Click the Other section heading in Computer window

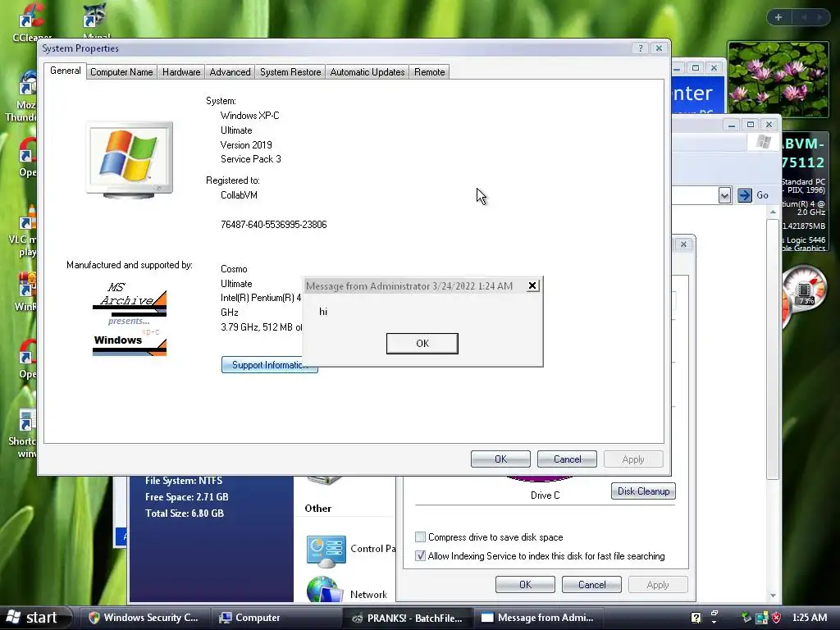coord(317,509)
